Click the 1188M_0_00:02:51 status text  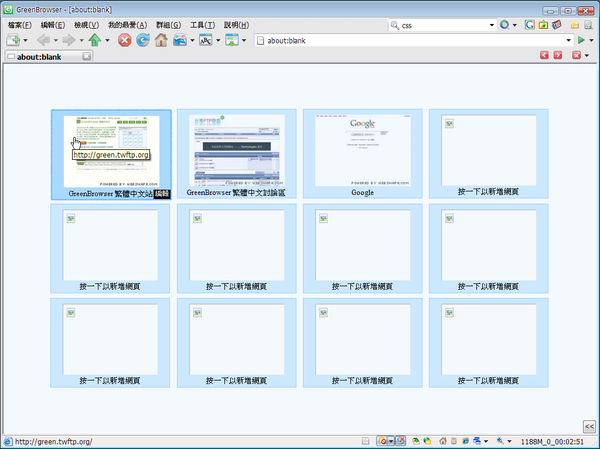point(553,441)
